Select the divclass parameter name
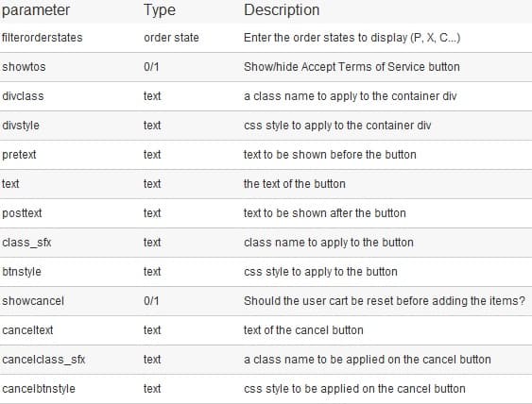The height and width of the screenshot is (404, 532). tap(23, 96)
